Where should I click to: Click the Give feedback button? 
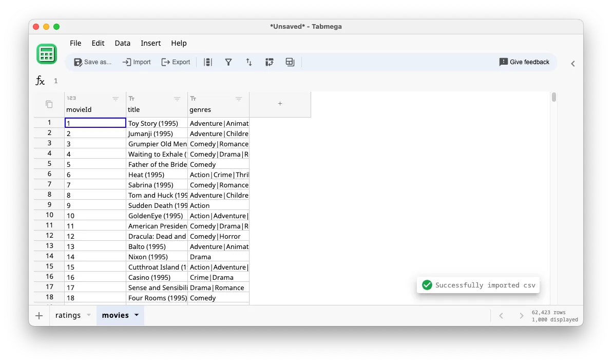(x=525, y=62)
